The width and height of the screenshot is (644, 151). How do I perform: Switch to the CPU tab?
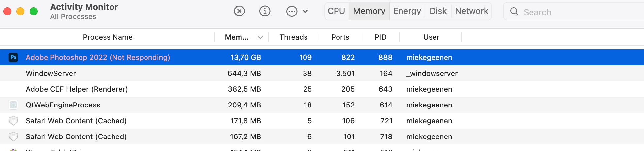point(337,11)
